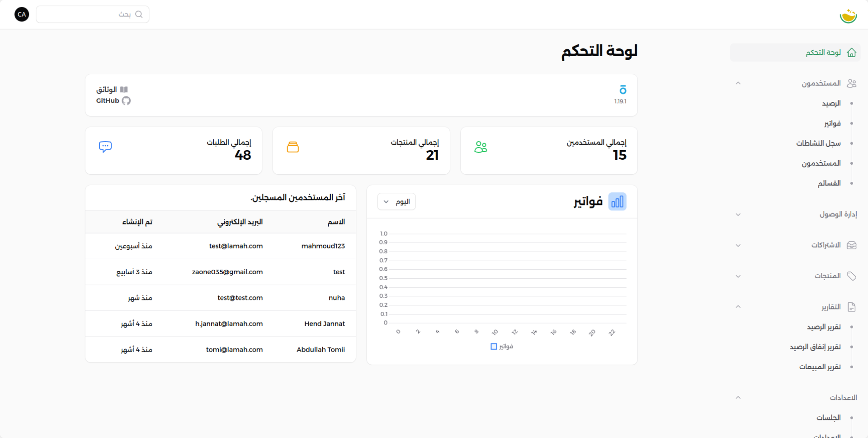868x438 pixels.
Task: Click the الوثائق book icon
Action: 124,90
